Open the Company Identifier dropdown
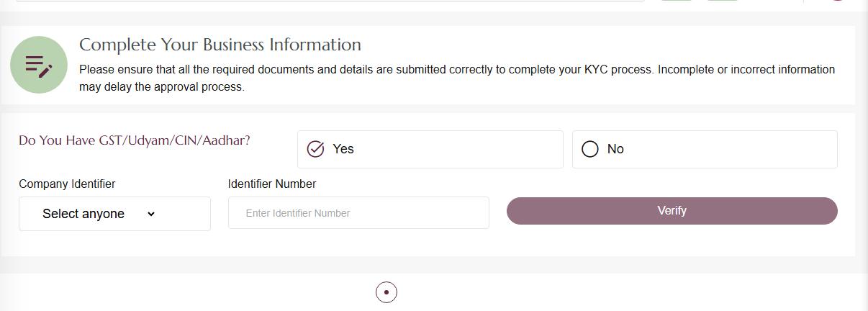 click(114, 214)
